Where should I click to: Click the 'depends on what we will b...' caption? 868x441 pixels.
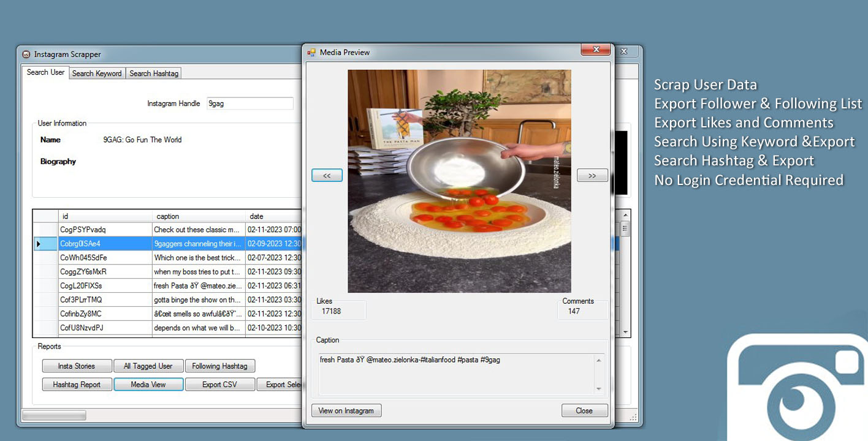199,328
